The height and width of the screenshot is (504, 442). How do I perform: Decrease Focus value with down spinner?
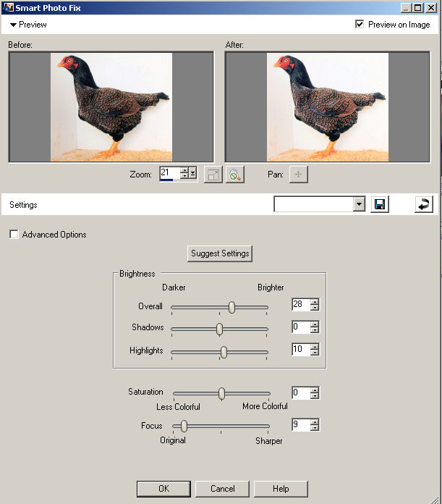315,428
